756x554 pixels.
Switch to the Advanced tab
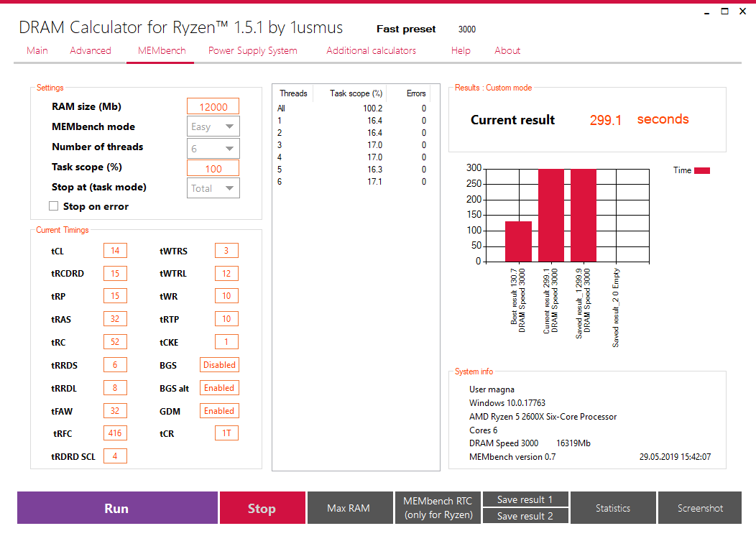90,50
